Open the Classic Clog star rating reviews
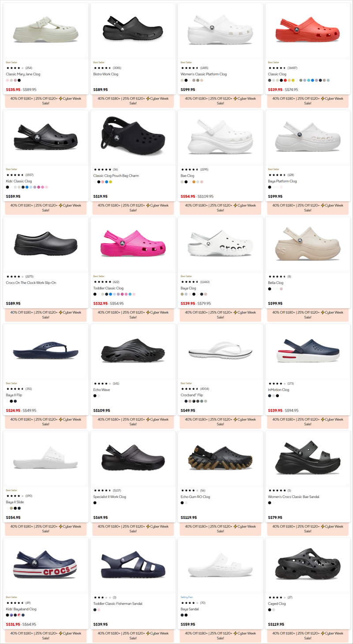Image resolution: width=353 pixels, height=644 pixels. 278,68
